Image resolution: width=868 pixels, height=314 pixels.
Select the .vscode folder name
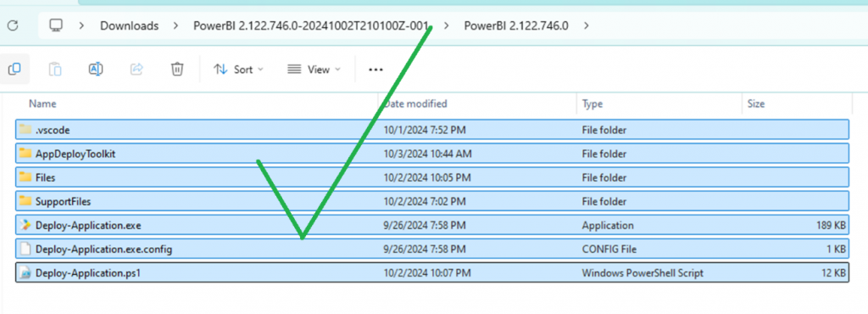(52, 130)
